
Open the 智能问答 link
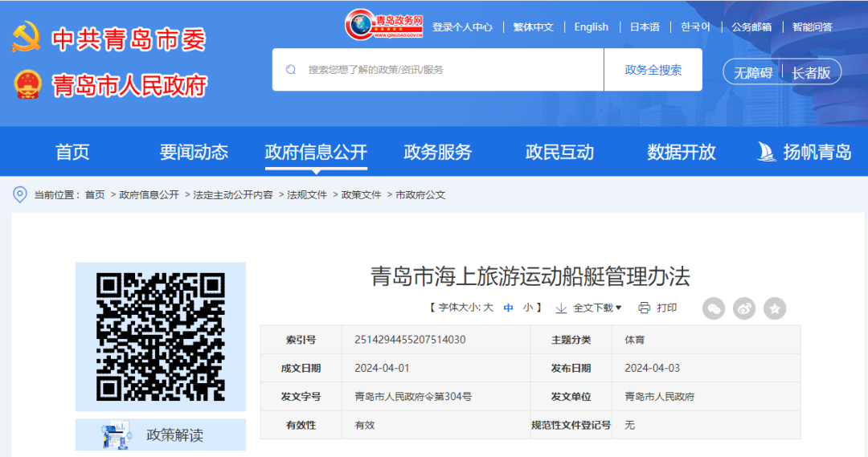point(812,27)
